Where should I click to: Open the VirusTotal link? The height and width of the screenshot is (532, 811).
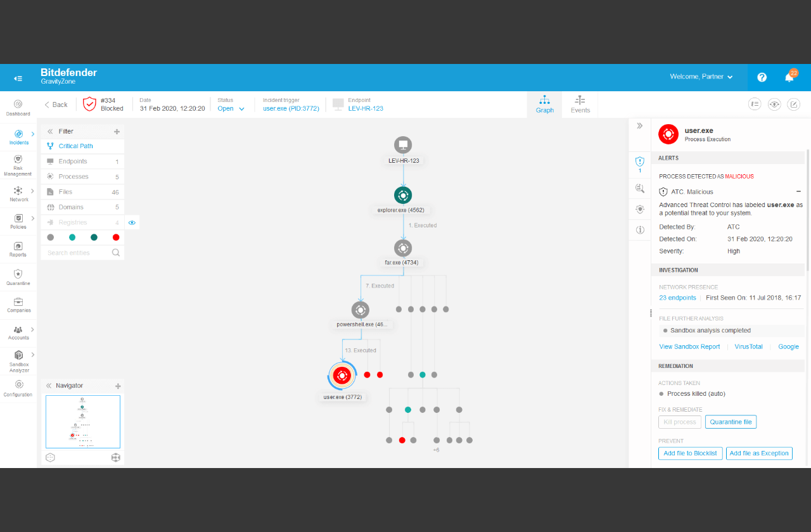click(748, 347)
